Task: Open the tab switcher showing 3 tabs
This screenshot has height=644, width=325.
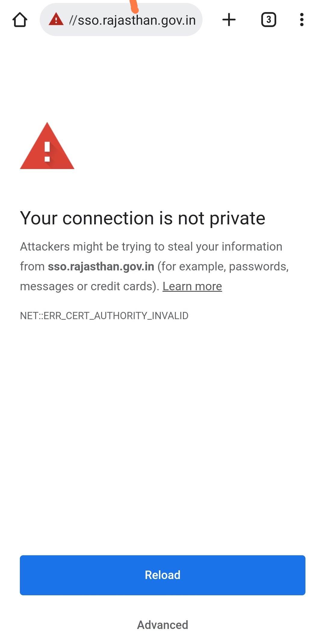Action: (268, 20)
